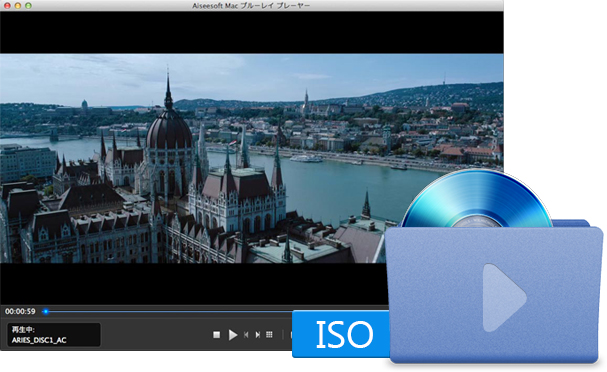The width and height of the screenshot is (607, 372).
Task: Click the elapsed time 00:00:59
Action: tap(20, 311)
